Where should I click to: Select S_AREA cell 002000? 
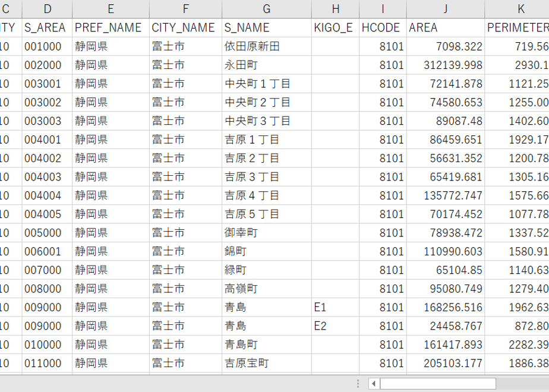point(48,65)
